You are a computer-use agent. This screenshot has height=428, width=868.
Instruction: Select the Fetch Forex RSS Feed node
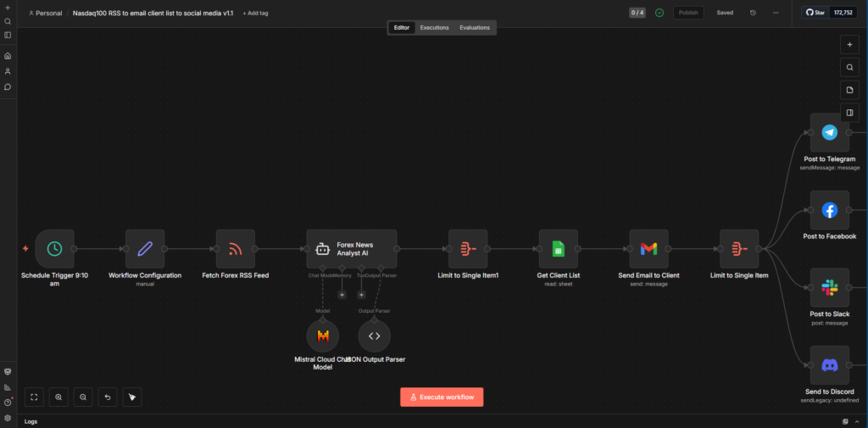pos(236,249)
